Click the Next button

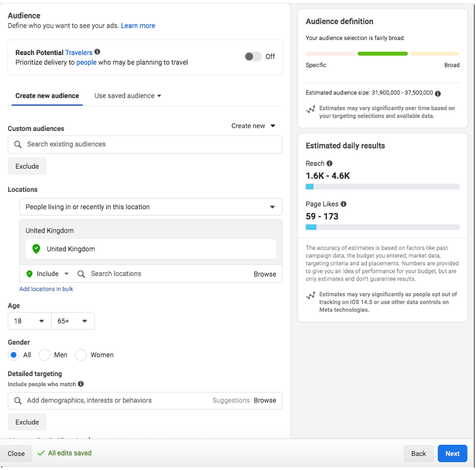point(452,454)
